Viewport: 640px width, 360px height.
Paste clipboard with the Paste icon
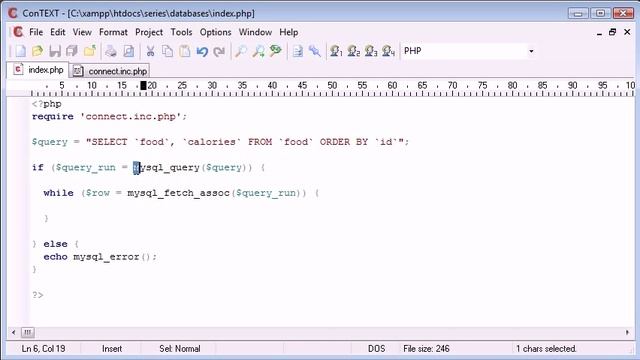pos(185,51)
